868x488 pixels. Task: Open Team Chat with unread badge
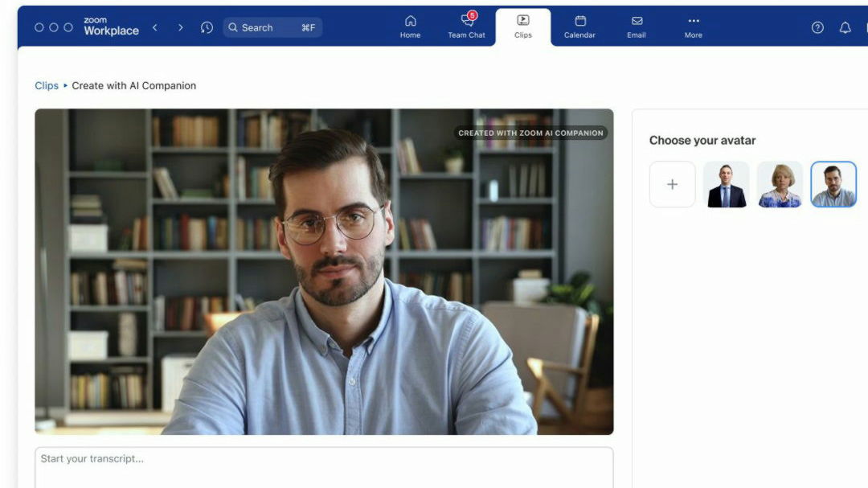point(466,27)
